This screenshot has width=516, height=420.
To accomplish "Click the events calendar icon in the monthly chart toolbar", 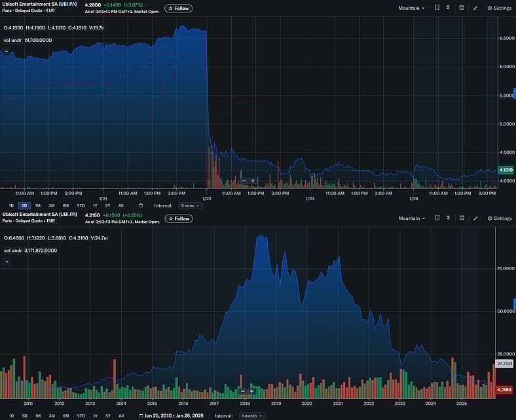I will coord(462,218).
